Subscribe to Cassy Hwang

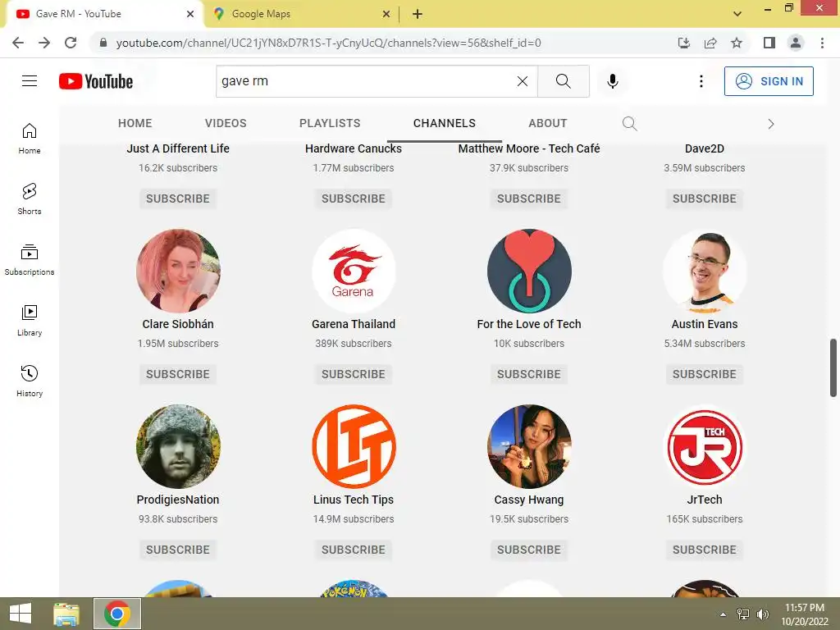tap(529, 550)
